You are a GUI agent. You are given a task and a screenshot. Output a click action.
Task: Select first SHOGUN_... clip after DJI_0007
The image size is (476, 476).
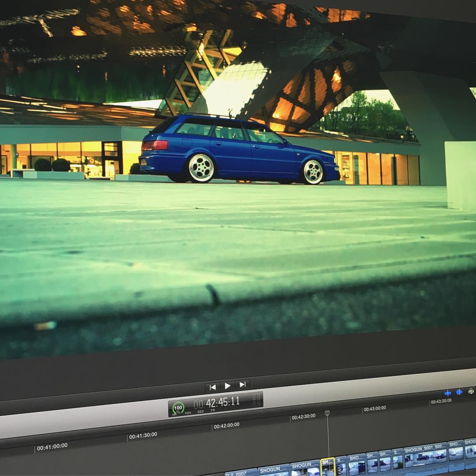pyautogui.click(x=274, y=471)
